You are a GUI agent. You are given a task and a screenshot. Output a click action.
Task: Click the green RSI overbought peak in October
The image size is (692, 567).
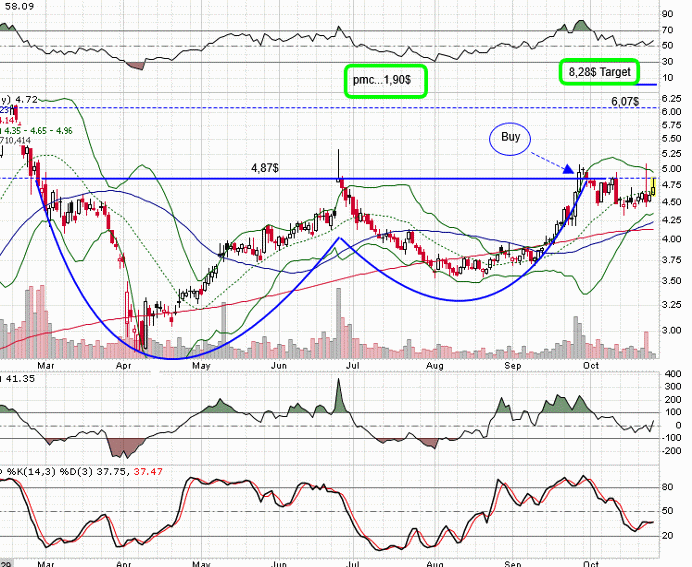click(x=580, y=24)
